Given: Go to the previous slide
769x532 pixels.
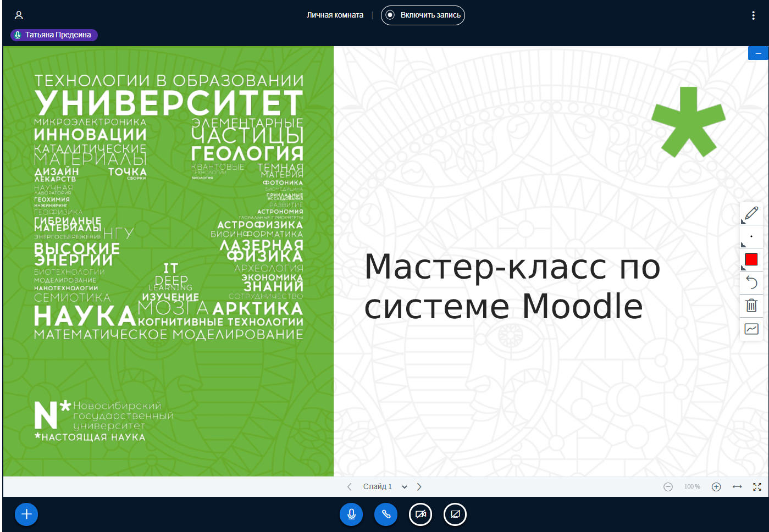Looking at the screenshot, I should (x=349, y=487).
